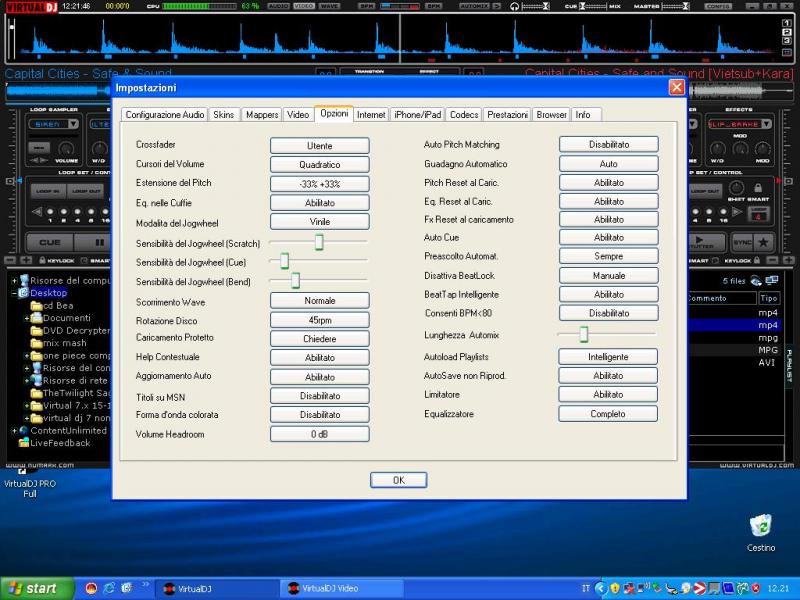This screenshot has width=800, height=600.
Task: Click the LiveFeedback folder icon
Action: 23,443
